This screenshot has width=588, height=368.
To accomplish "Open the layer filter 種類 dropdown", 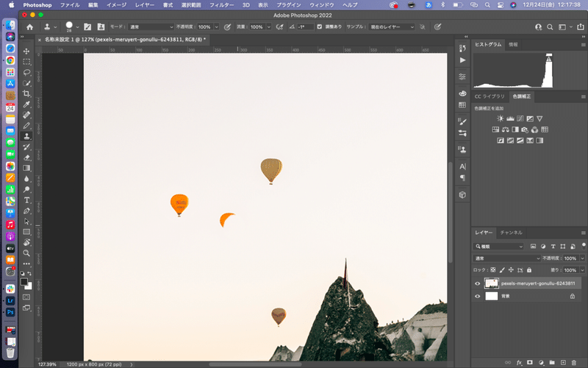I will [x=498, y=247].
